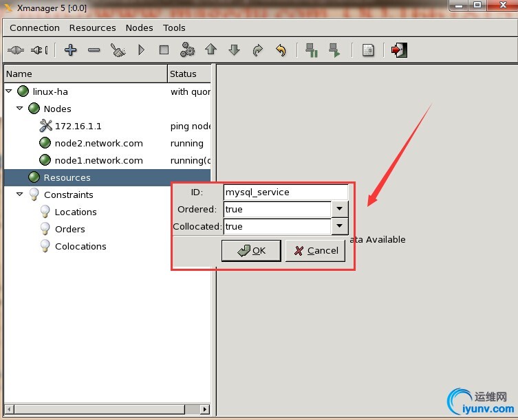This screenshot has height=420, width=518.
Task: Minimize the Xmanager window
Action: click(x=459, y=5)
